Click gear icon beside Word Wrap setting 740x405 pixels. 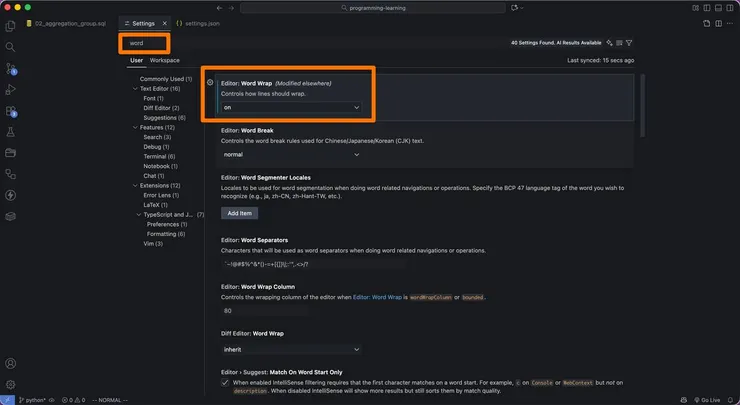point(210,82)
